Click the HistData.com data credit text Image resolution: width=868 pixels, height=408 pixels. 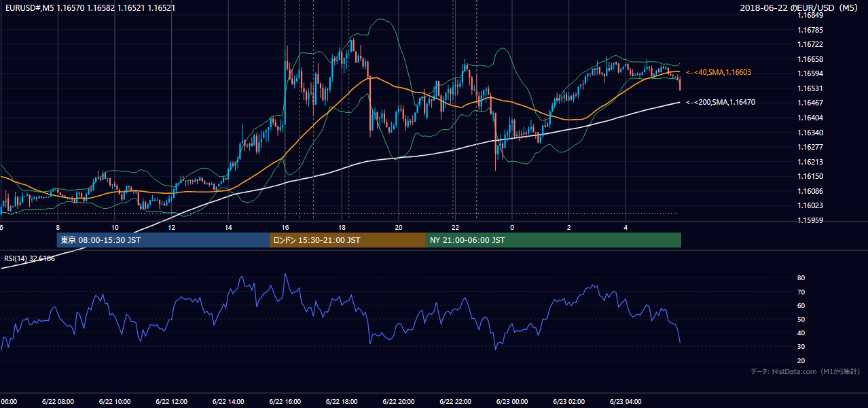coord(806,371)
